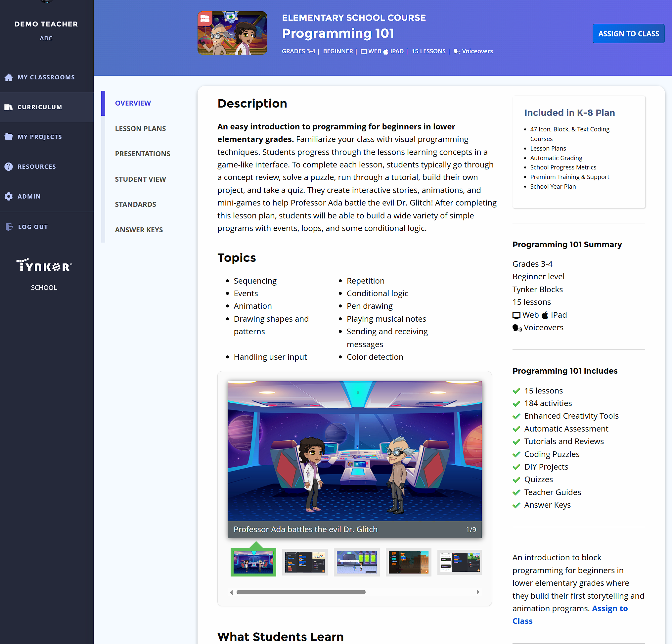
Task: Click the 'Color detection' topic
Action: [375, 357]
